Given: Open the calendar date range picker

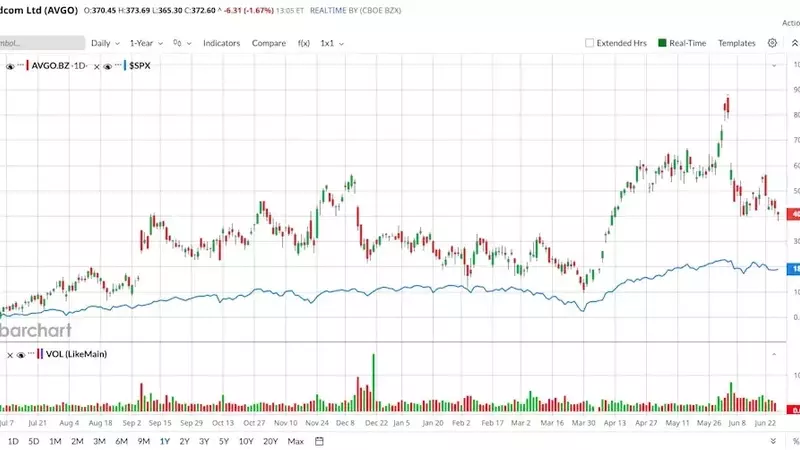Looking at the screenshot, I should [x=319, y=441].
